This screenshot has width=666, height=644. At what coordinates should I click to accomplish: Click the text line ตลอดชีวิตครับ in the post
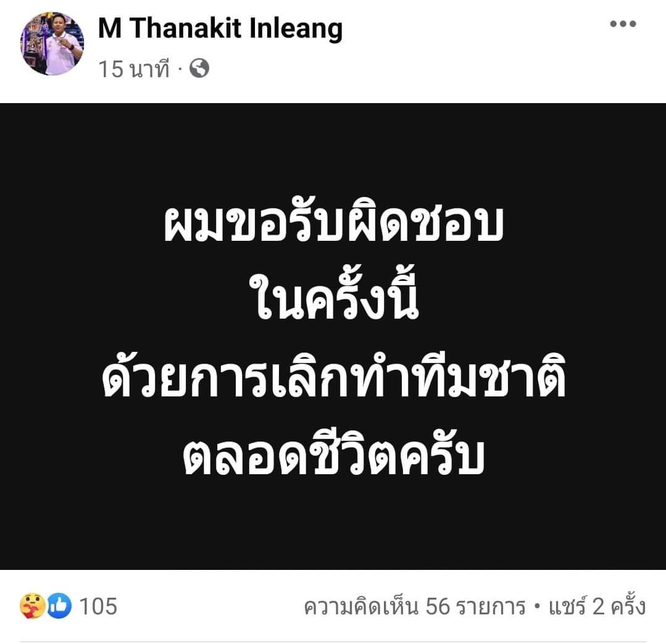[x=333, y=453]
